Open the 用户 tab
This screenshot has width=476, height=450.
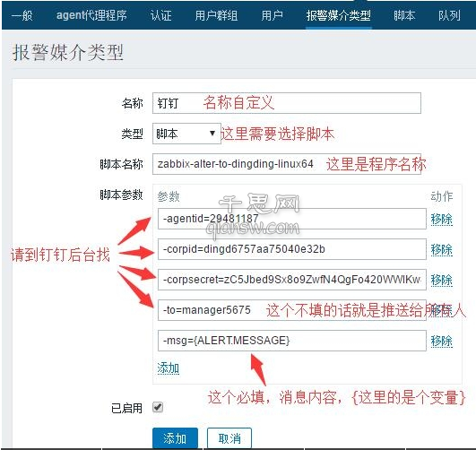tap(272, 15)
